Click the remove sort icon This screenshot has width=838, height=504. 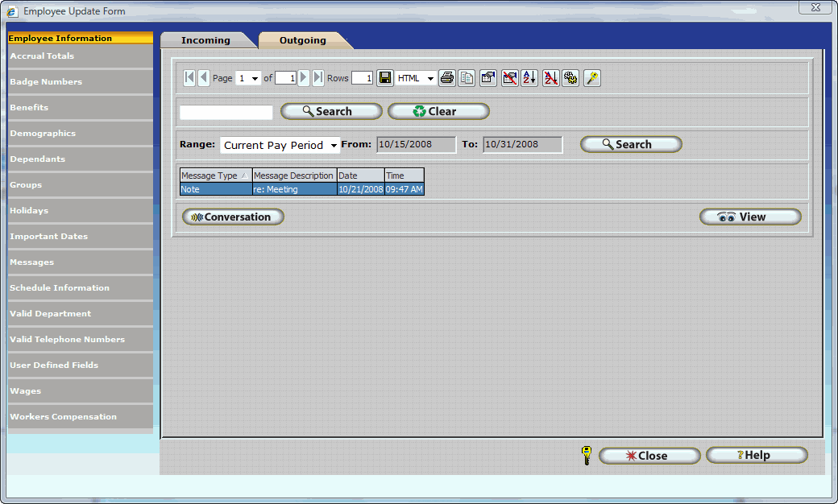click(550, 78)
